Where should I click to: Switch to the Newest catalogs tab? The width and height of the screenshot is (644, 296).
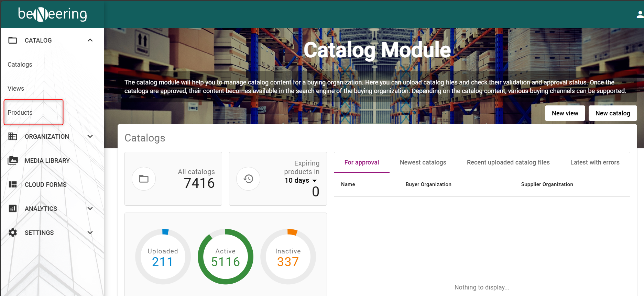pyautogui.click(x=423, y=162)
